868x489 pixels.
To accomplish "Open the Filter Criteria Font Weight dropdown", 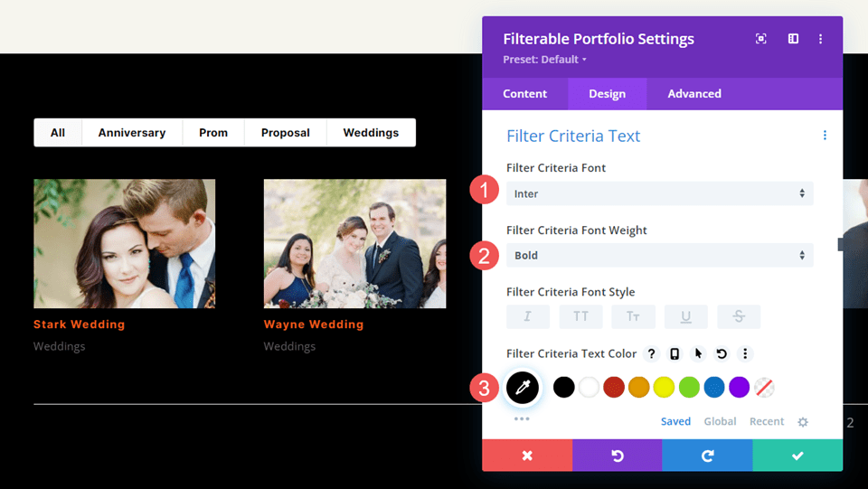I will (659, 256).
